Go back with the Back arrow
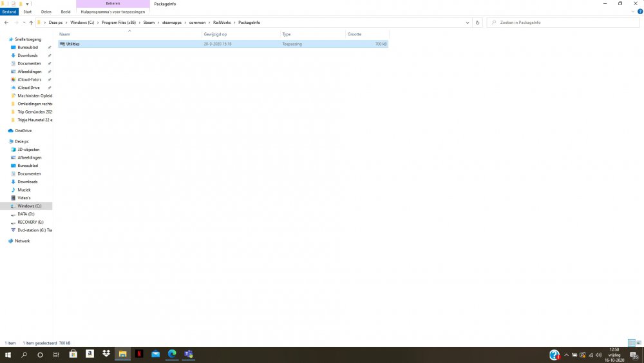 [x=6, y=23]
